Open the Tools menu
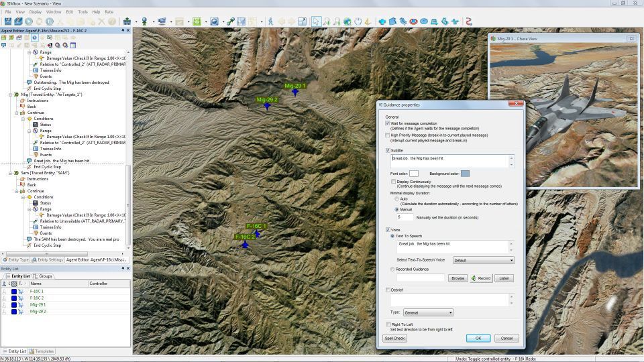The height and width of the screenshot is (362, 644). [x=83, y=11]
